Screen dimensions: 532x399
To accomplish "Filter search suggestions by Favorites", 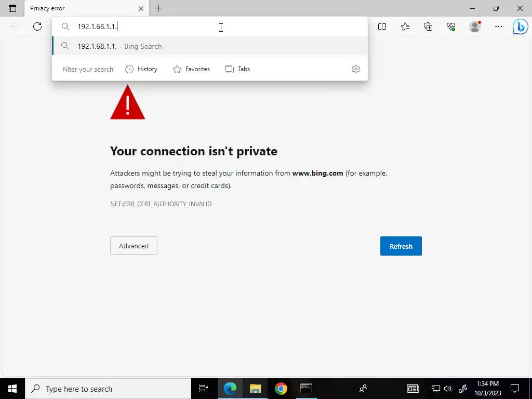I will tap(191, 69).
